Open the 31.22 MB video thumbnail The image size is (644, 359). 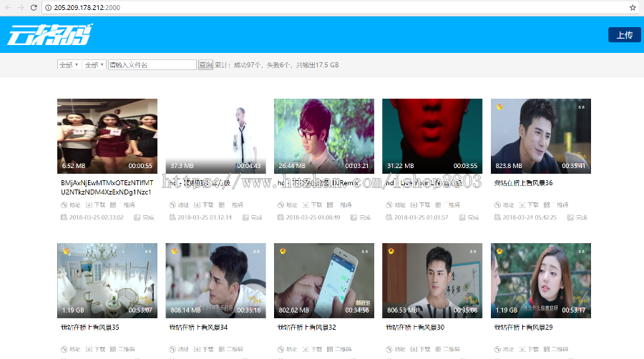click(x=432, y=136)
